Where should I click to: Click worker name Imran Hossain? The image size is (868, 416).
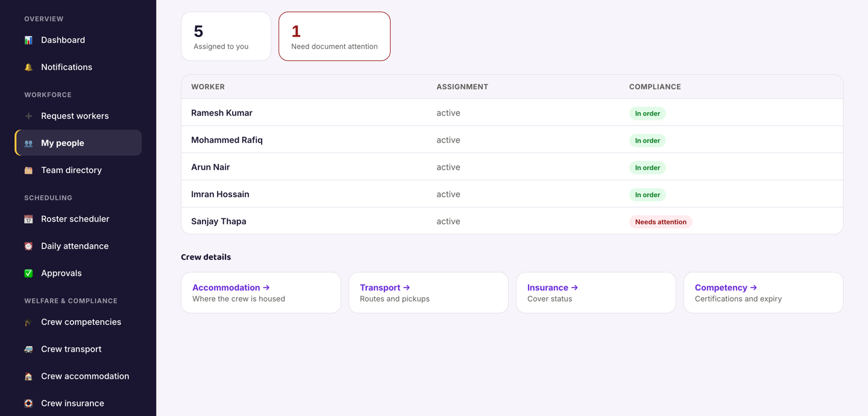(220, 194)
